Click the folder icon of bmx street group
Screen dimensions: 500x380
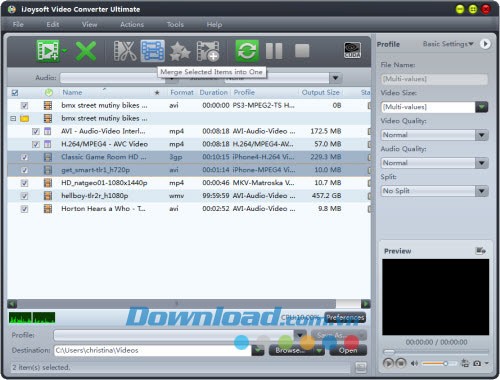(24, 119)
